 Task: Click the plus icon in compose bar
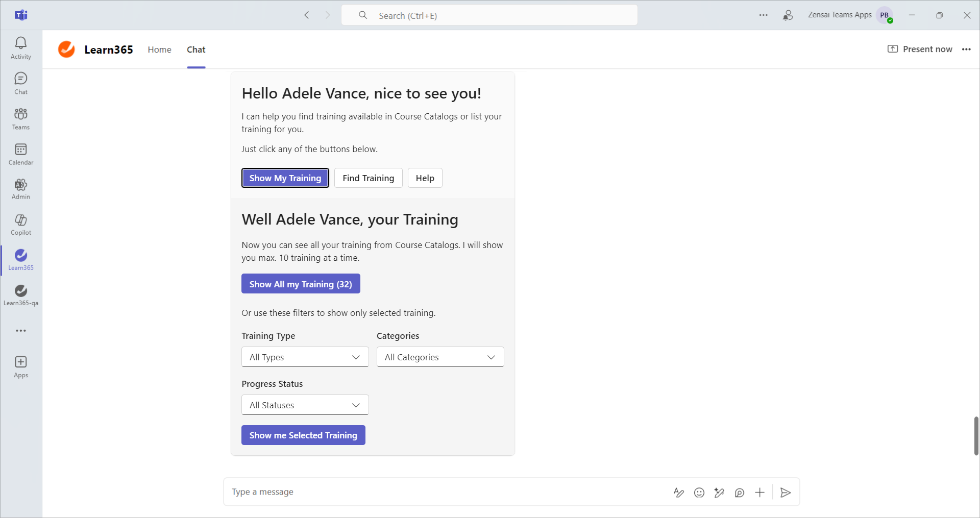[x=759, y=492]
